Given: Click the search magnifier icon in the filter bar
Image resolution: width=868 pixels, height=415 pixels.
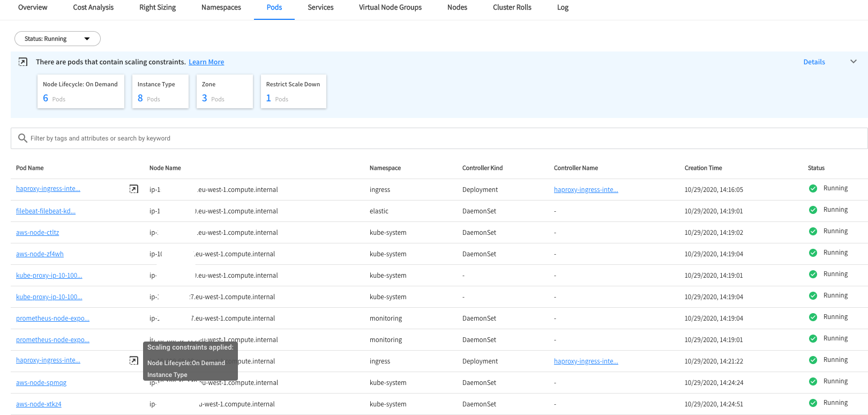Looking at the screenshot, I should click(23, 138).
